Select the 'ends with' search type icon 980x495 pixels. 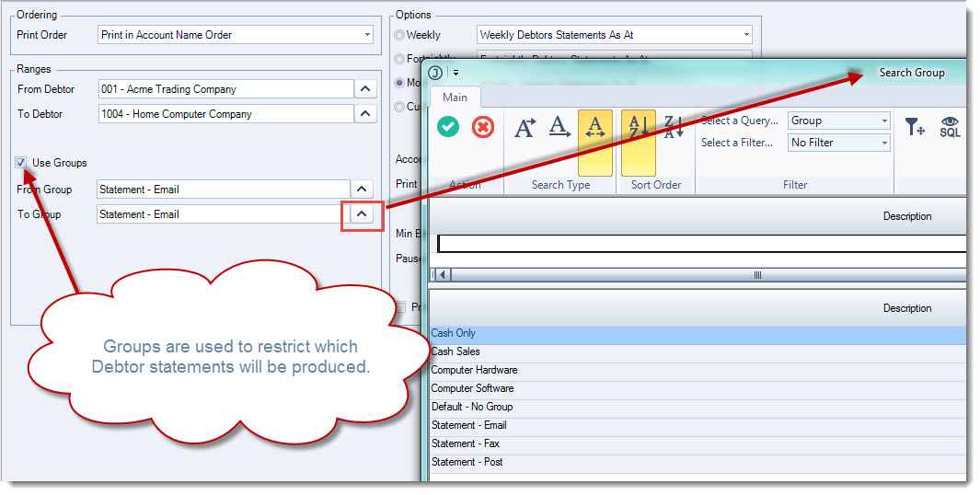click(x=559, y=127)
